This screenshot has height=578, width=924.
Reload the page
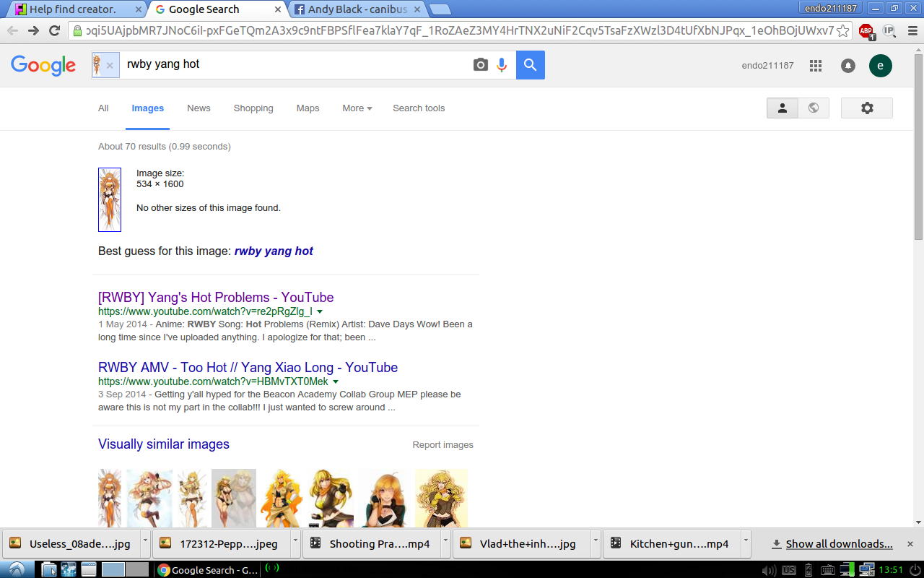(x=54, y=30)
